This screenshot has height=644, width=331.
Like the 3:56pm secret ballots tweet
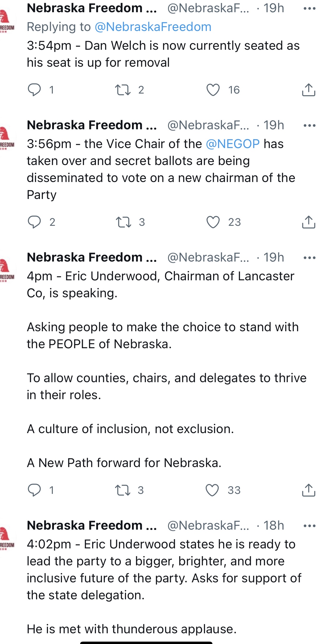tap(213, 222)
